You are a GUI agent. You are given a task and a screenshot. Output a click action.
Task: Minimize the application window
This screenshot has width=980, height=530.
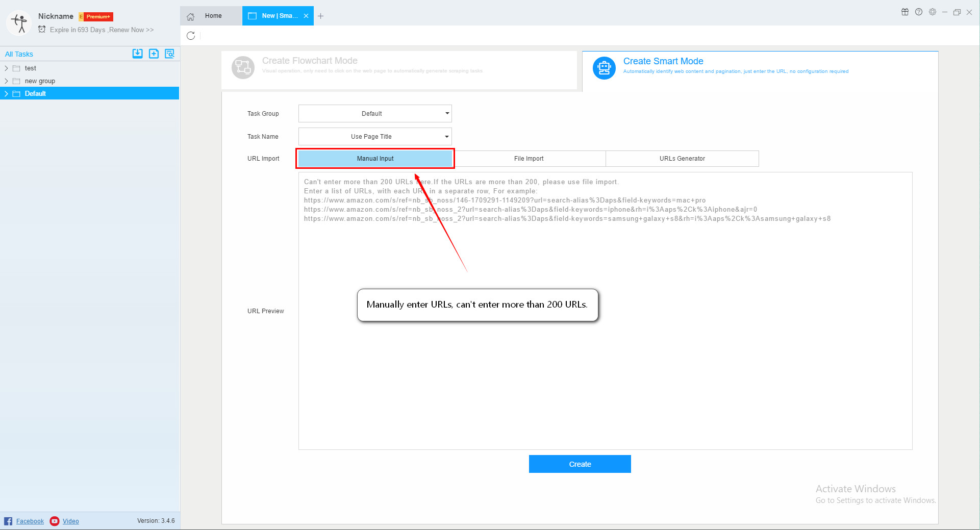tap(945, 12)
